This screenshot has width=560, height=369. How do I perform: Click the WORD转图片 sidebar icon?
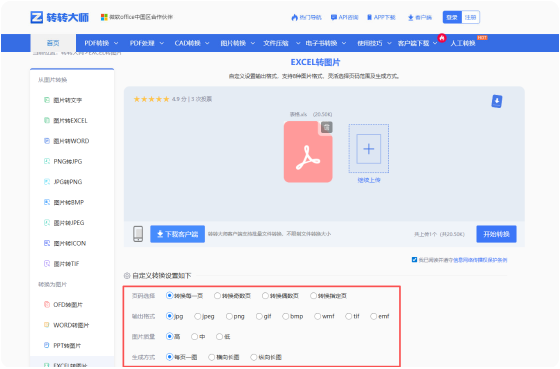pos(47,325)
